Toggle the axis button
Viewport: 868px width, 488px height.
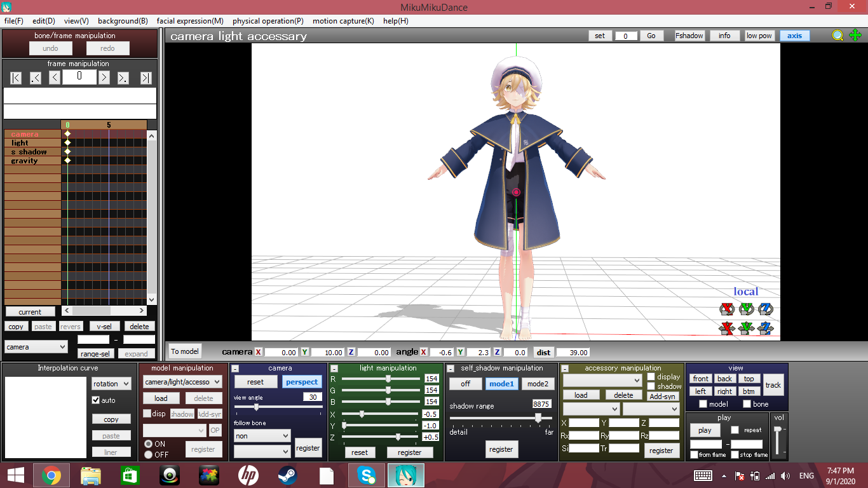point(795,36)
